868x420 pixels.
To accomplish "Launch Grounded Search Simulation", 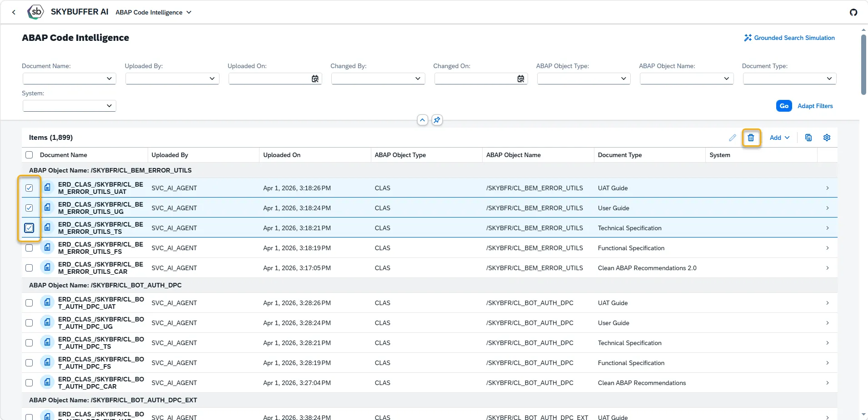I will [x=789, y=38].
